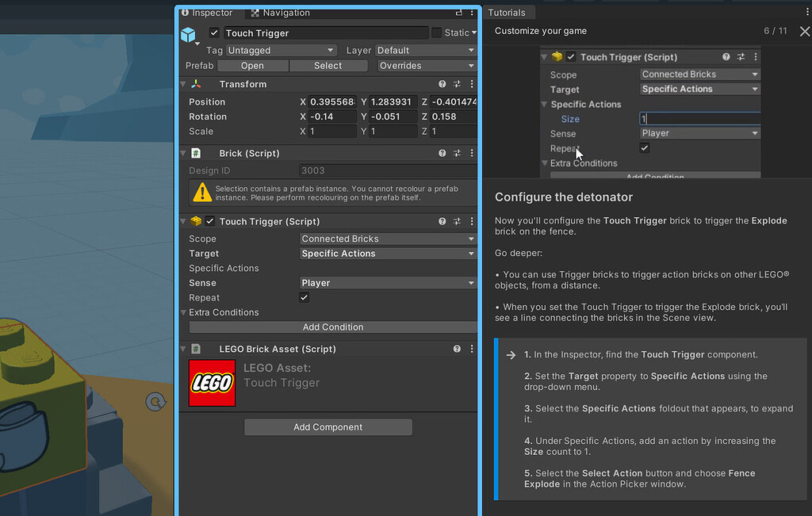Click the orbit icon in the Scene view

coord(156,402)
